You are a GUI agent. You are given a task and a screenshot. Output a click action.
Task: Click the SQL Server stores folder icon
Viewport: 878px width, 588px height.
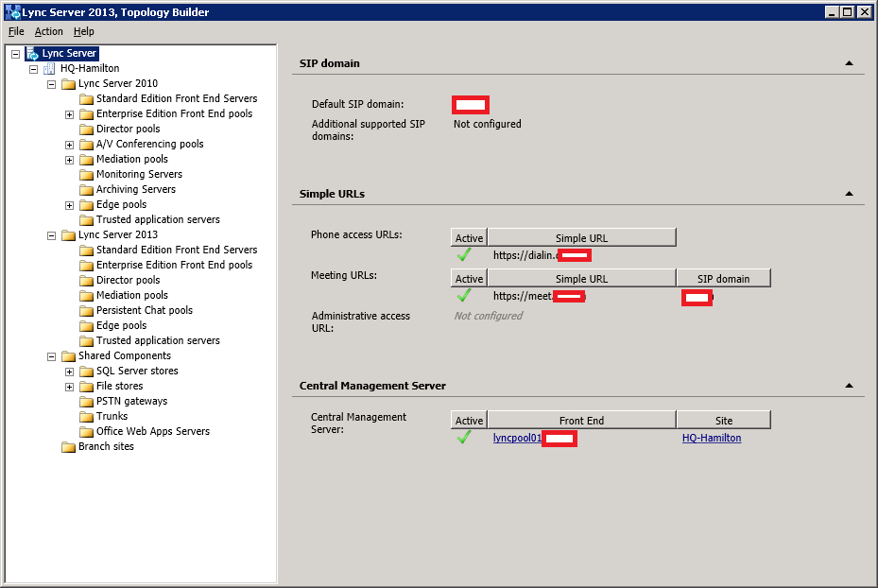tap(86, 372)
